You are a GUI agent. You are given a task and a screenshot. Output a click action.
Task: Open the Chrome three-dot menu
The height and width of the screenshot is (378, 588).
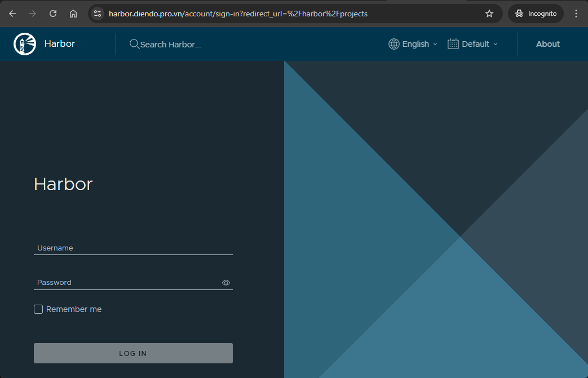[576, 14]
